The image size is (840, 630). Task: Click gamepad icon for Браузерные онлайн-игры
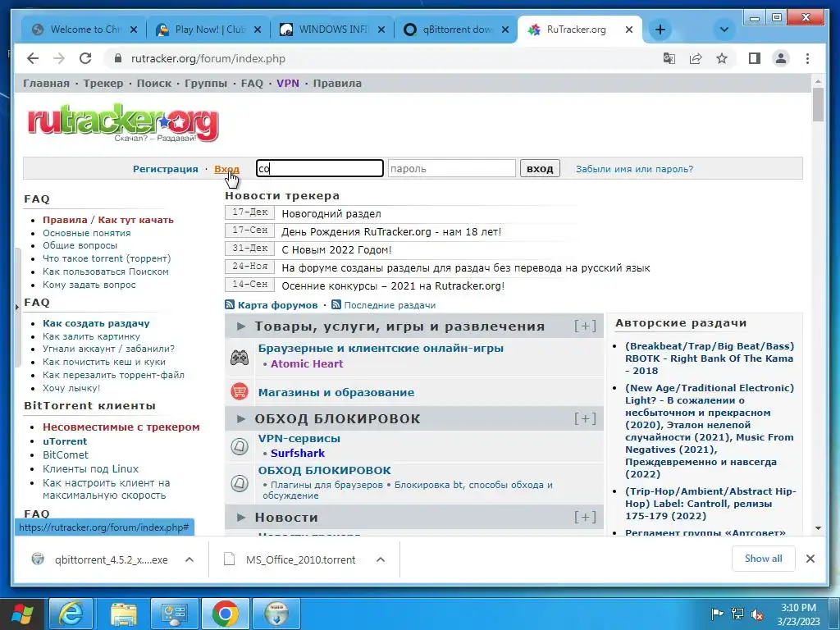point(240,358)
